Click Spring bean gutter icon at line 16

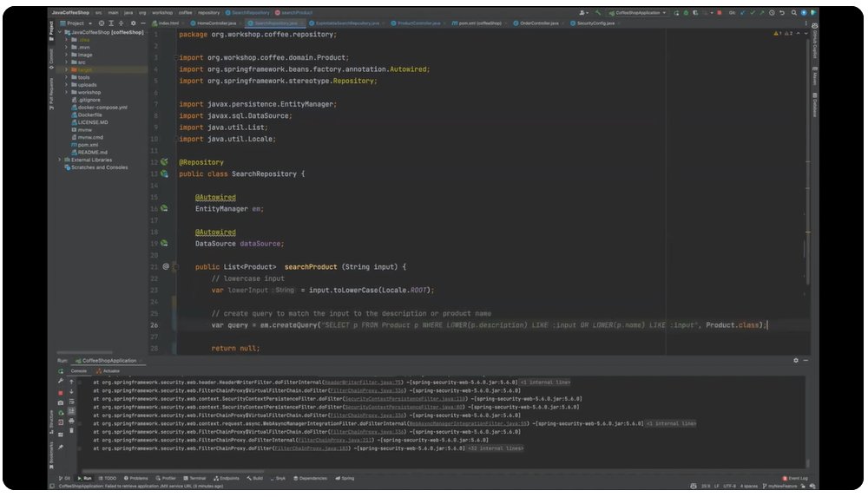click(x=164, y=209)
